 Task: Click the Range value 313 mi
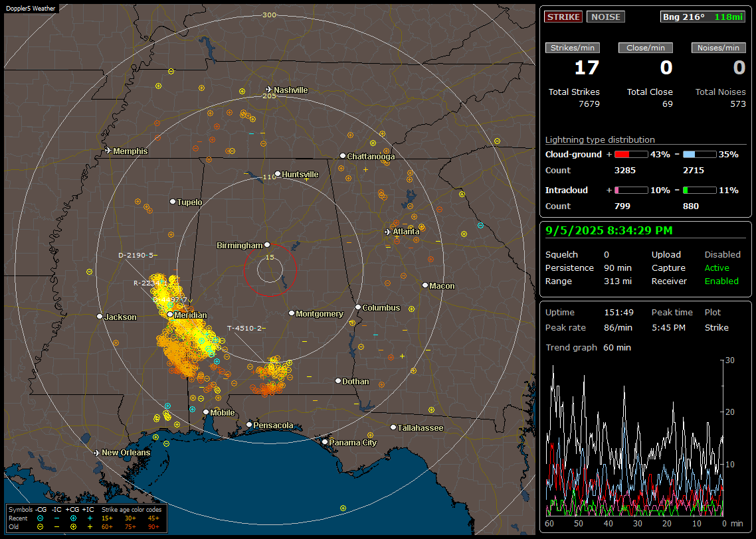click(x=618, y=281)
